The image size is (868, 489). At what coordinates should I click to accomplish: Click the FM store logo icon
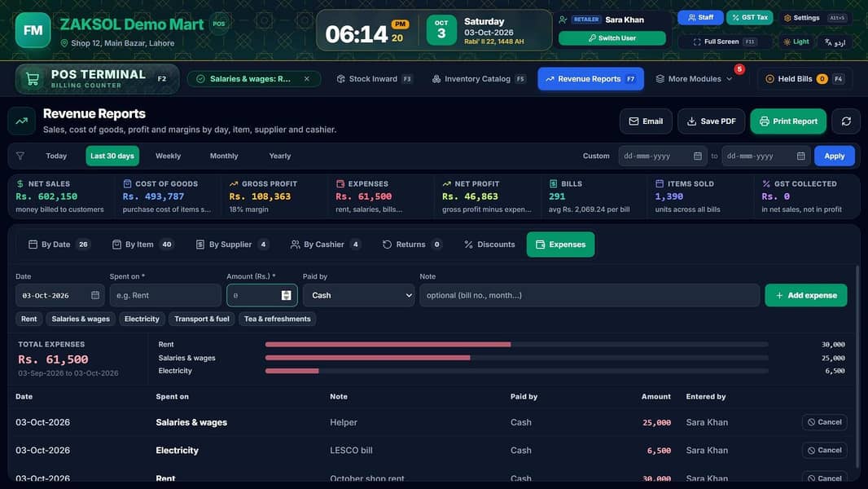33,30
